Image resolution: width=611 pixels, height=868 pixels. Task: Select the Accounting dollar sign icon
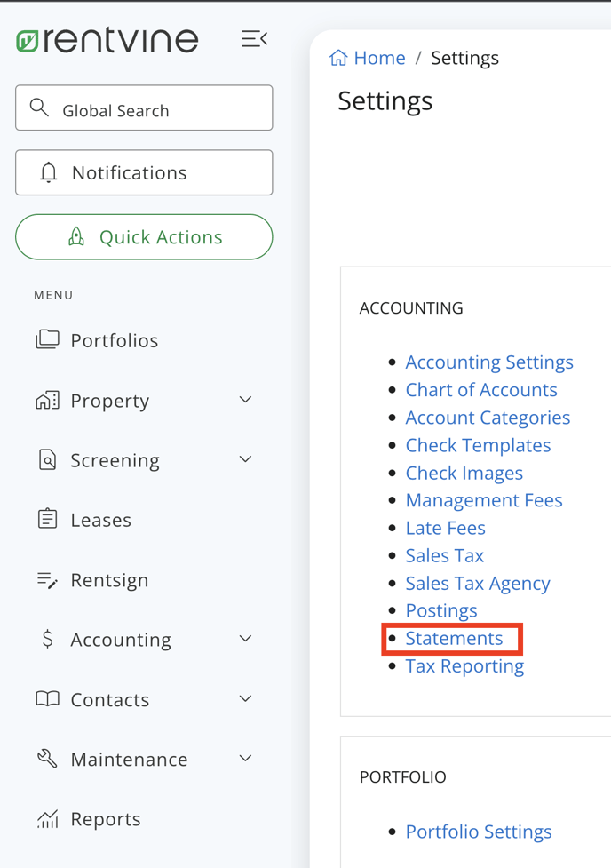click(46, 639)
